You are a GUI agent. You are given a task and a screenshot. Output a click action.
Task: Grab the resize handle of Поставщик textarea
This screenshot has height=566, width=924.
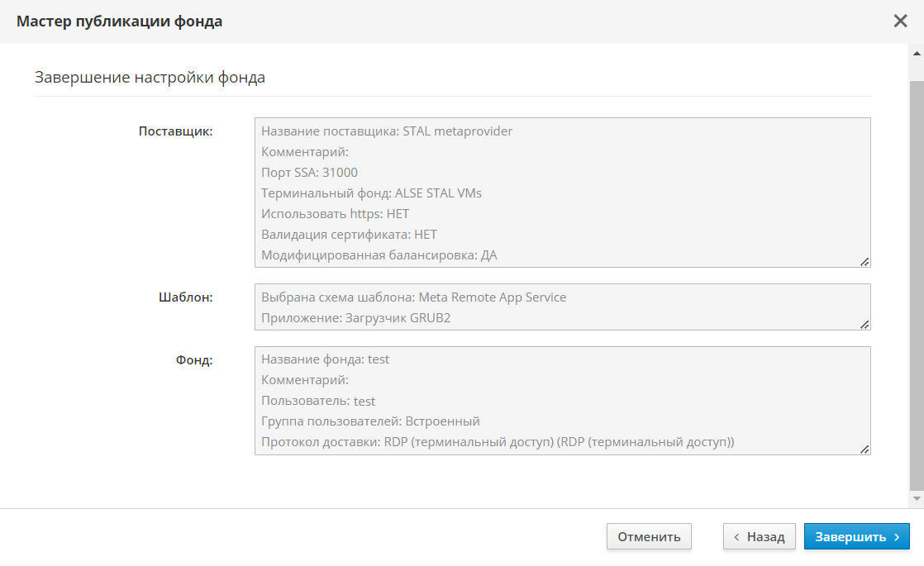click(x=864, y=261)
